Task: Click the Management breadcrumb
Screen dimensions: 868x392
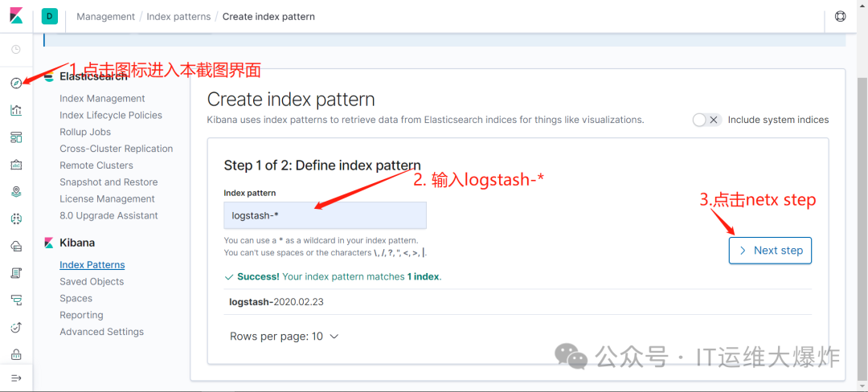Action: (x=106, y=17)
